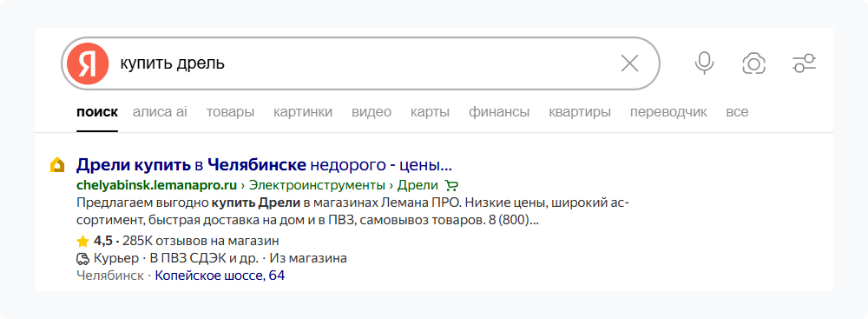Follow the chelyabinsk.lemanapro.ru domain link
The width and height of the screenshot is (868, 319).
(x=156, y=185)
